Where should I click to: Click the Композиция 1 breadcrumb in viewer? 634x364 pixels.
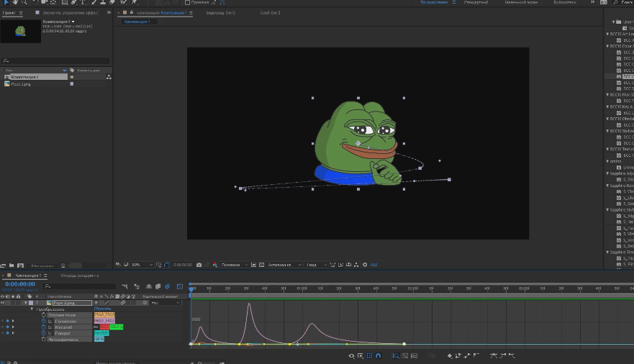(137, 22)
